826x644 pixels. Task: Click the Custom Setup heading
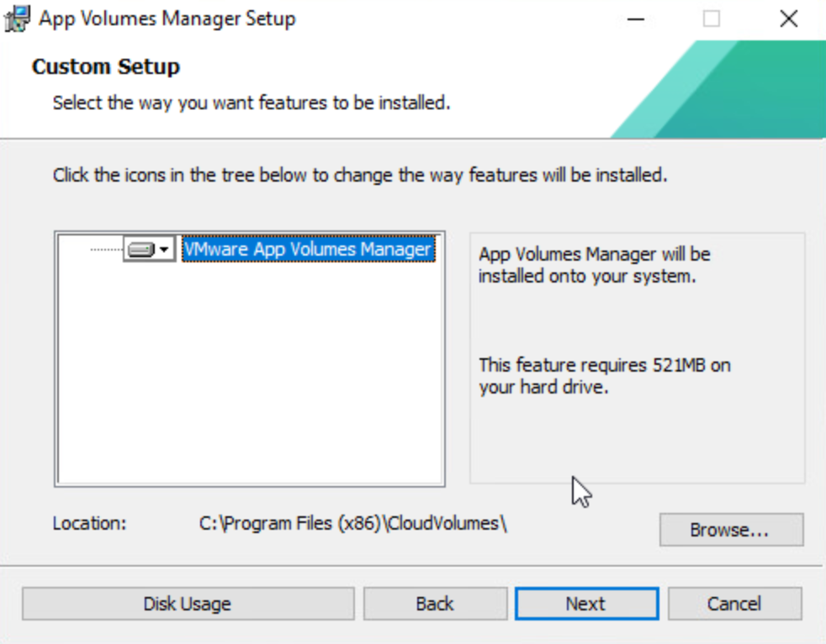pyautogui.click(x=106, y=66)
